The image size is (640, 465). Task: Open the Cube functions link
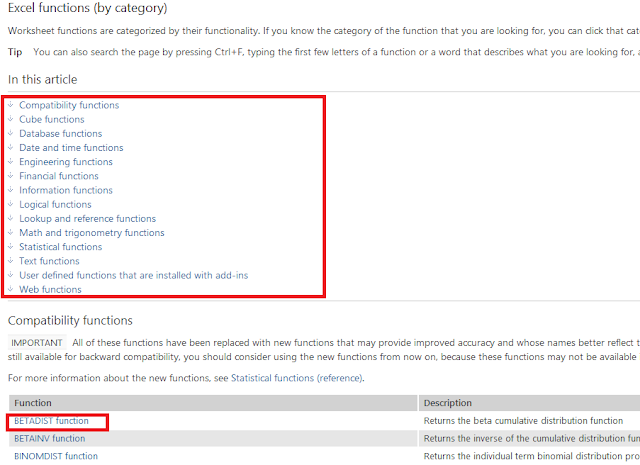52,119
